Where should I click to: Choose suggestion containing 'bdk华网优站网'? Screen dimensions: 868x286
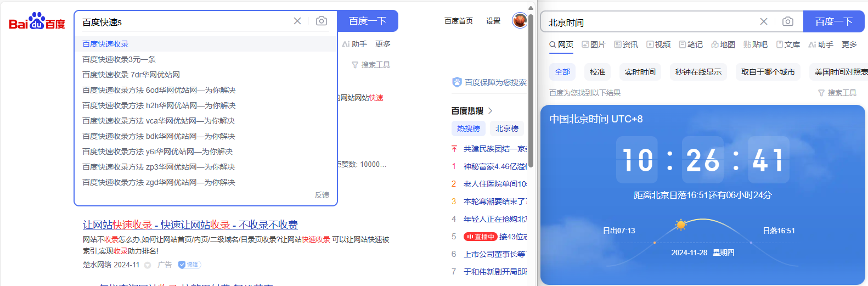(206, 136)
